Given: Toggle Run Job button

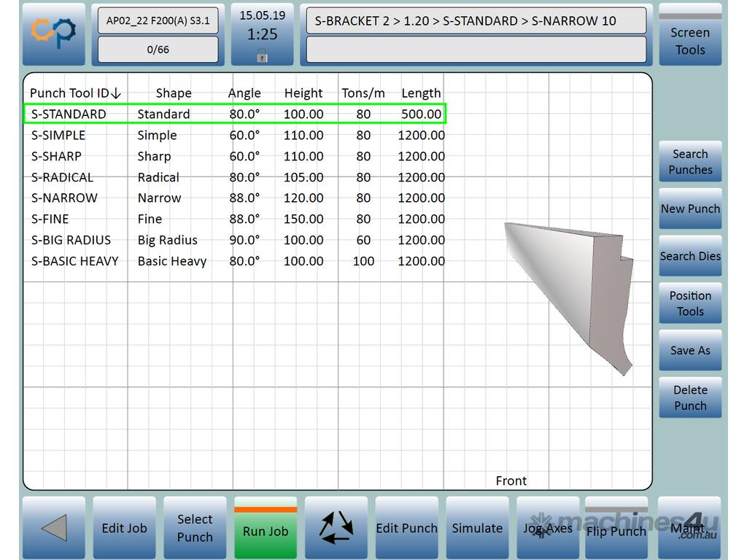Looking at the screenshot, I should [x=266, y=529].
